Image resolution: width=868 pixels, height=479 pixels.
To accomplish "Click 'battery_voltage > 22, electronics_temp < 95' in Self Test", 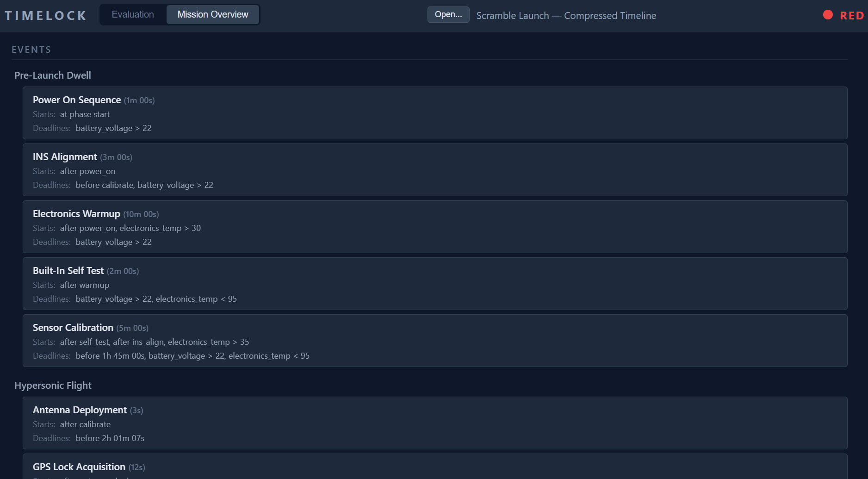I will tap(156, 299).
